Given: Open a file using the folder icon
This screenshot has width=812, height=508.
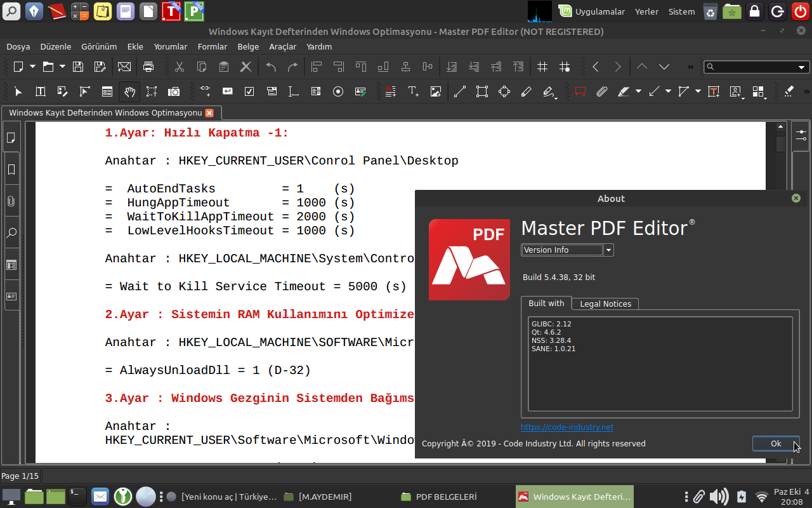Looking at the screenshot, I should coord(48,67).
